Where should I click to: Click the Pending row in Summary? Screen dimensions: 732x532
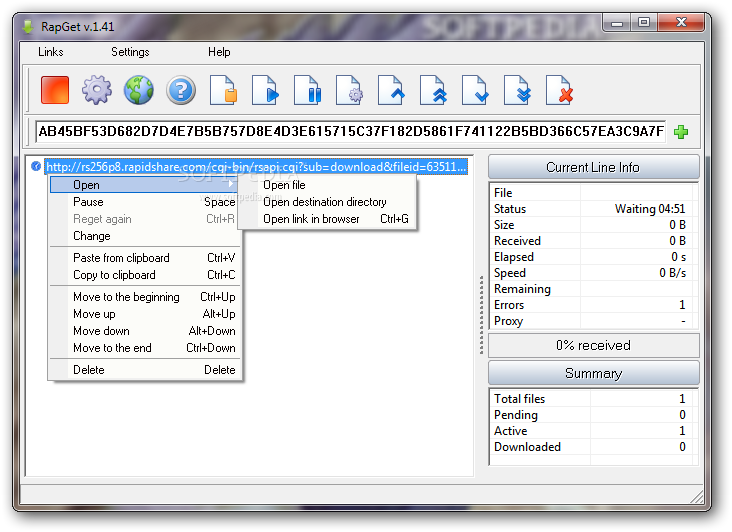[593, 415]
